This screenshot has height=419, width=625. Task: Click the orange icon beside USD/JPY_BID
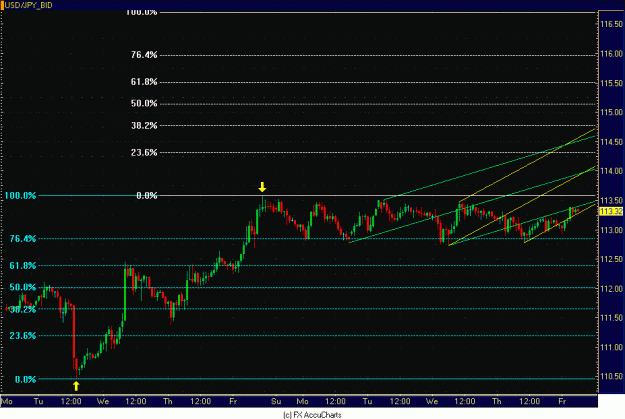pos(2,6)
